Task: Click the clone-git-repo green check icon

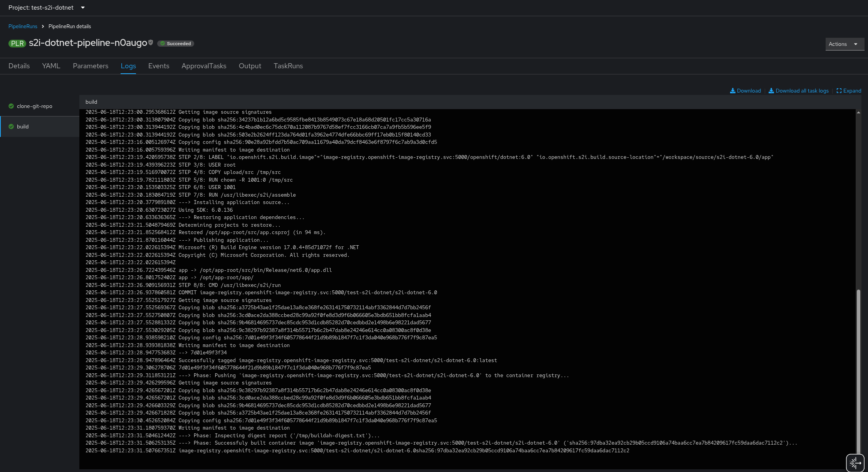Action: (x=11, y=106)
